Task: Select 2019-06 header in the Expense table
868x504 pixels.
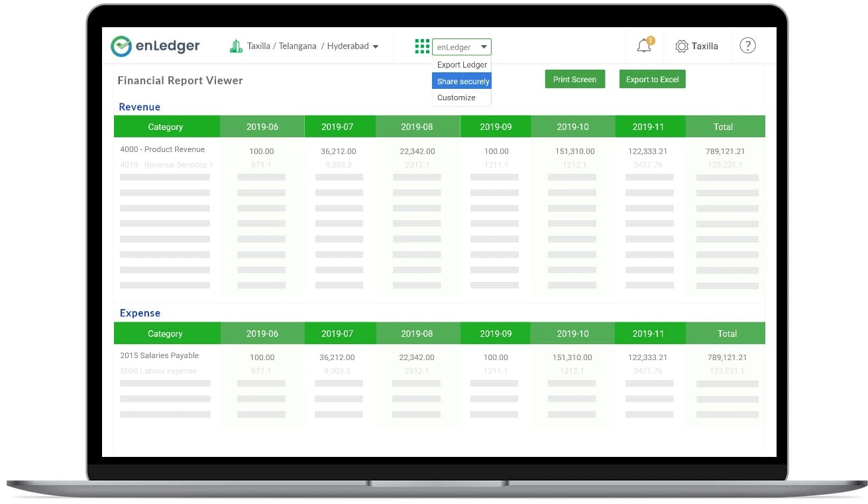Action: click(x=262, y=334)
